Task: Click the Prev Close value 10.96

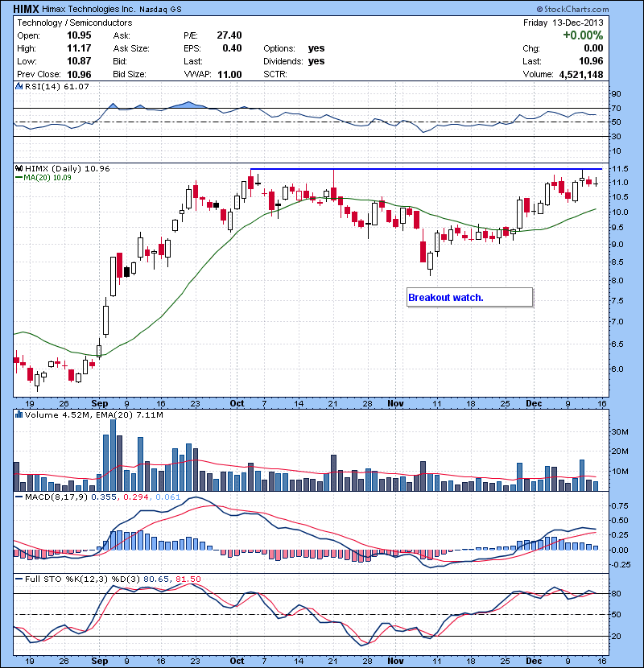Action: click(79, 75)
